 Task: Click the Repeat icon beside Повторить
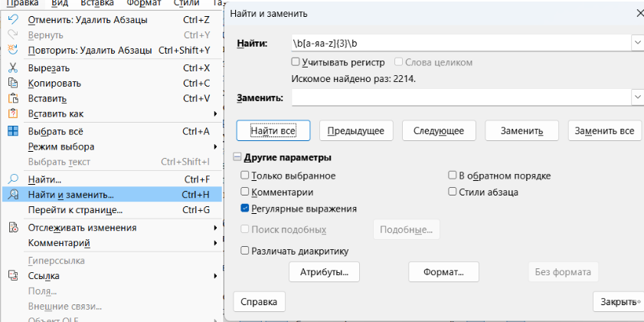click(x=12, y=51)
